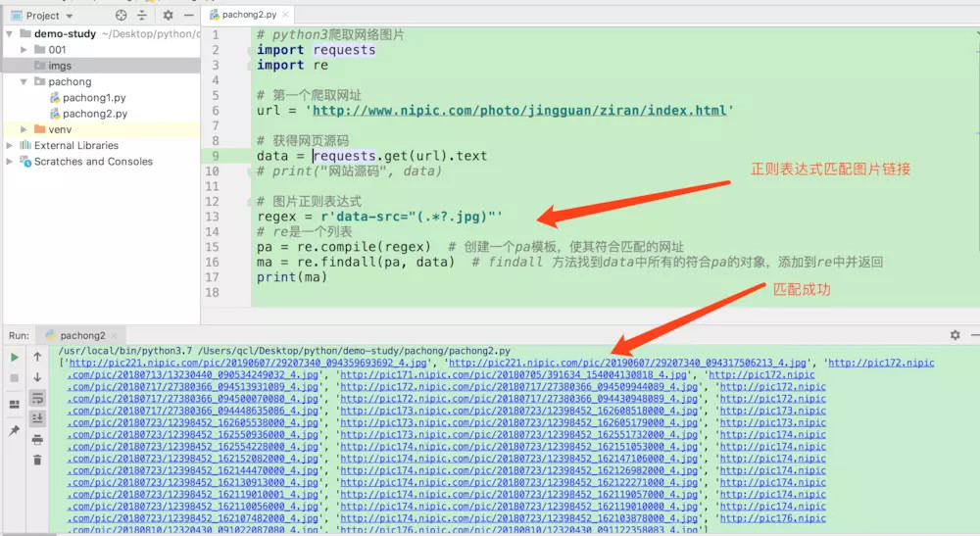Viewport: 980px width, 536px height.
Task: Close the pachong2 Run tab
Action: [x=114, y=335]
